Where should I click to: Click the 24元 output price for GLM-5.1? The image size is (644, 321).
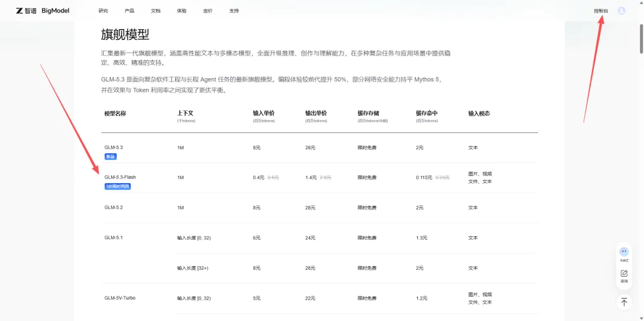(x=310, y=238)
